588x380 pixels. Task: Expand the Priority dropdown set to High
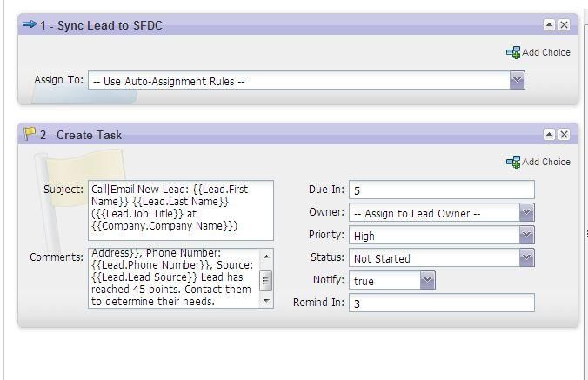[x=526, y=236]
